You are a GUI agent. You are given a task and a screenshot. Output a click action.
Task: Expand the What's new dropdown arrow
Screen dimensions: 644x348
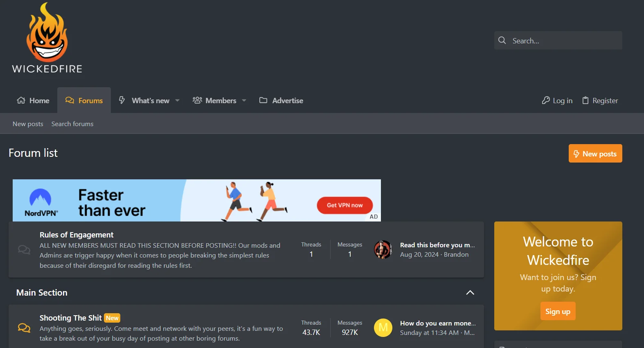[x=178, y=101]
